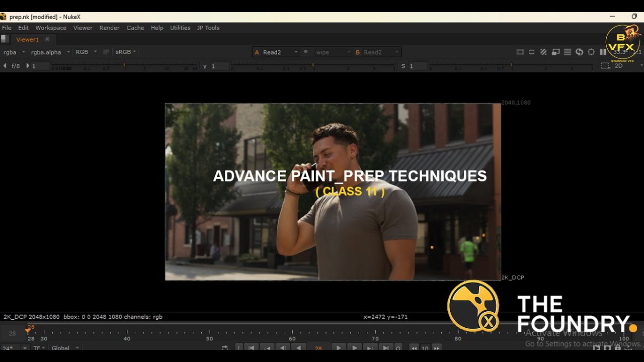Jump to the first frame
This screenshot has height=362, width=644.
click(251, 348)
